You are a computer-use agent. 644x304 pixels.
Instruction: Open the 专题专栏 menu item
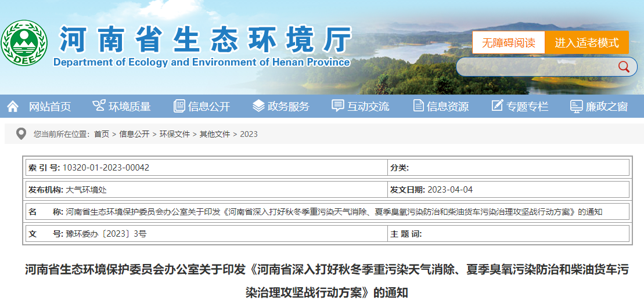click(527, 107)
